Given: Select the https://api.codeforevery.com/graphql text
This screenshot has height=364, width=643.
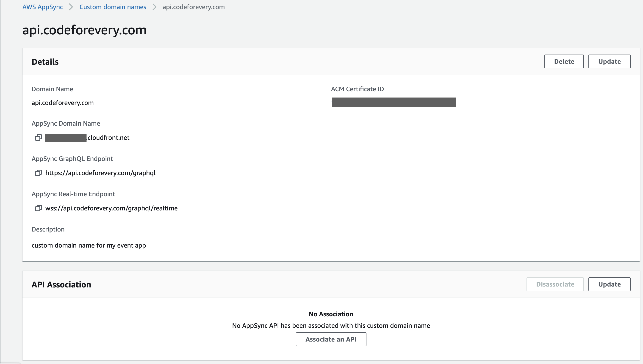Looking at the screenshot, I should tap(100, 173).
